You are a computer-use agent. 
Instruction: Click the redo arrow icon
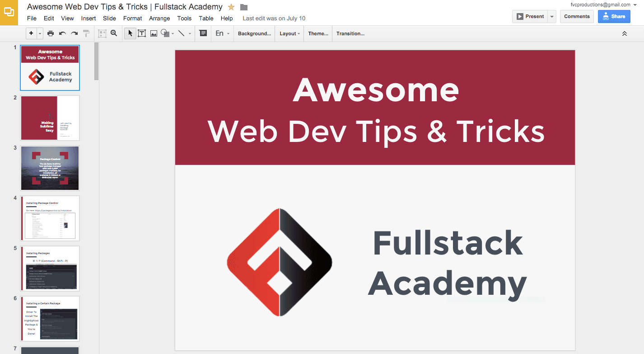pos(74,33)
